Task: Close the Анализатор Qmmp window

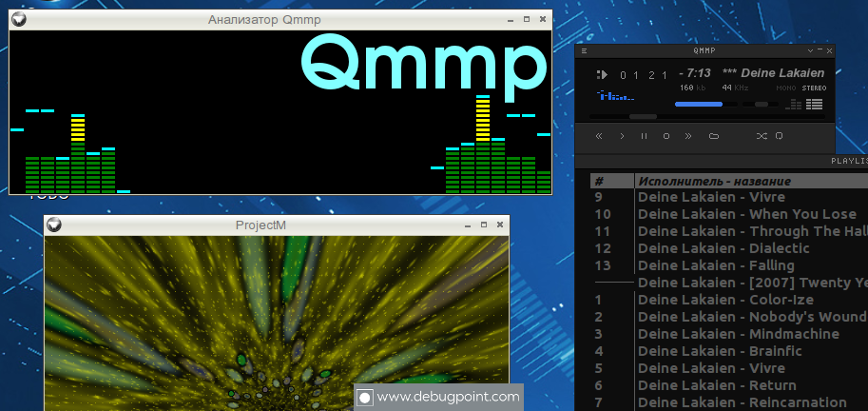Action: click(543, 19)
